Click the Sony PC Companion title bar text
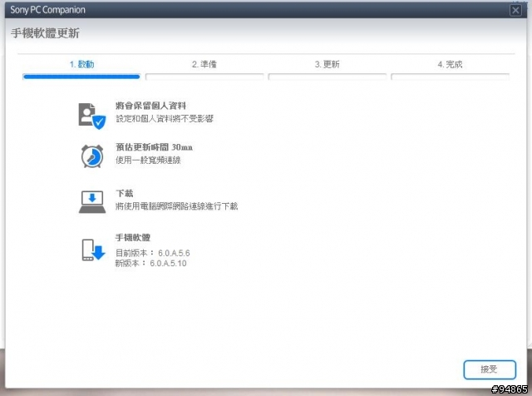 pos(47,10)
